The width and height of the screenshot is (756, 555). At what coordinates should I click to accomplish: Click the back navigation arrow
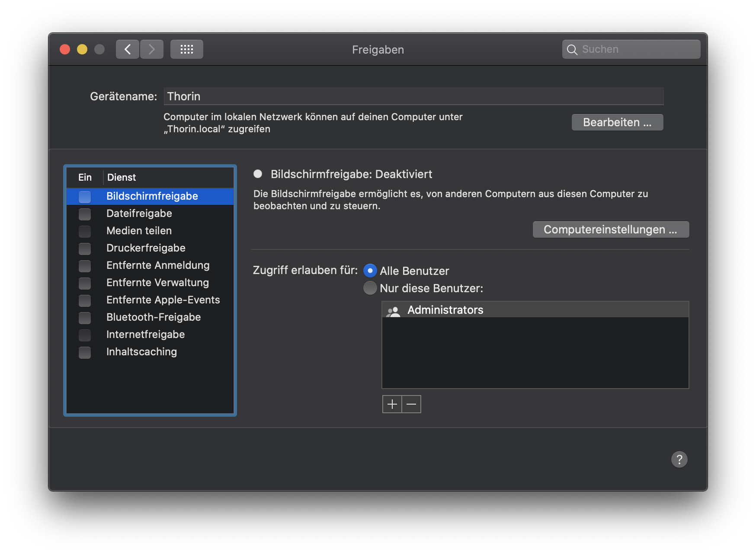[x=128, y=49]
